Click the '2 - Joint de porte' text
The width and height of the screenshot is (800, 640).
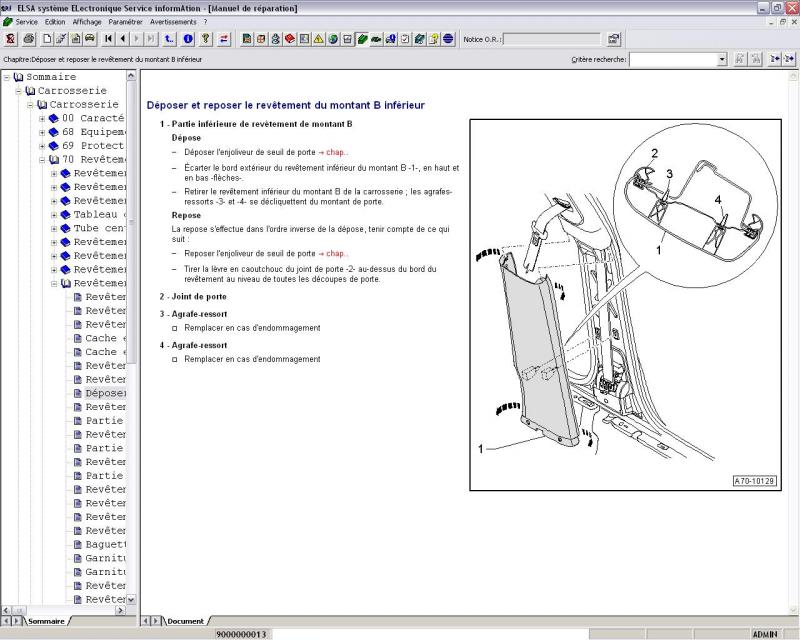pyautogui.click(x=193, y=297)
